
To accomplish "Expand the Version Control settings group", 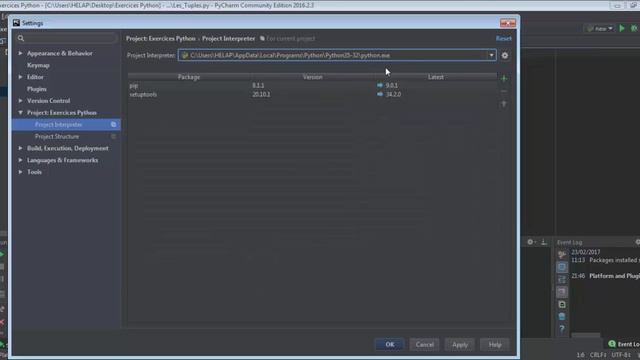I will point(20,100).
